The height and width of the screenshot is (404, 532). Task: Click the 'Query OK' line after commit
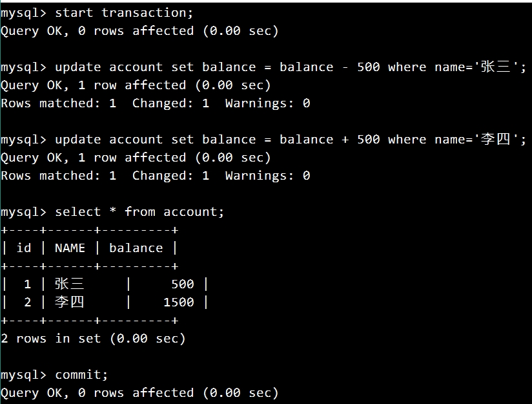[139, 393]
